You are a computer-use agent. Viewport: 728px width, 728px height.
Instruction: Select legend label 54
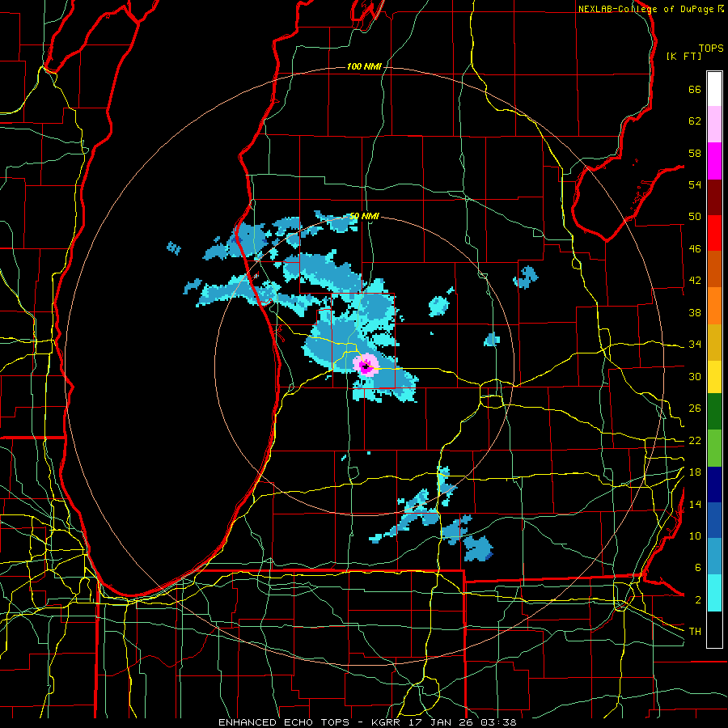[x=695, y=184]
